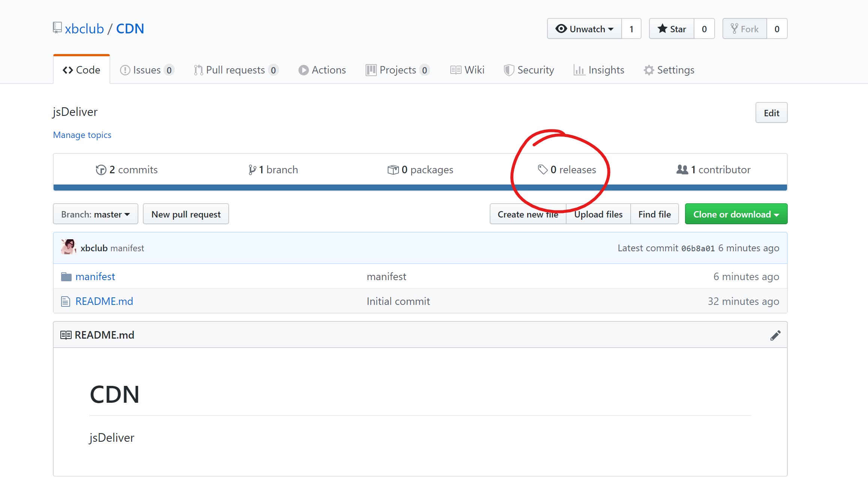Click the blue language bar

300,187
